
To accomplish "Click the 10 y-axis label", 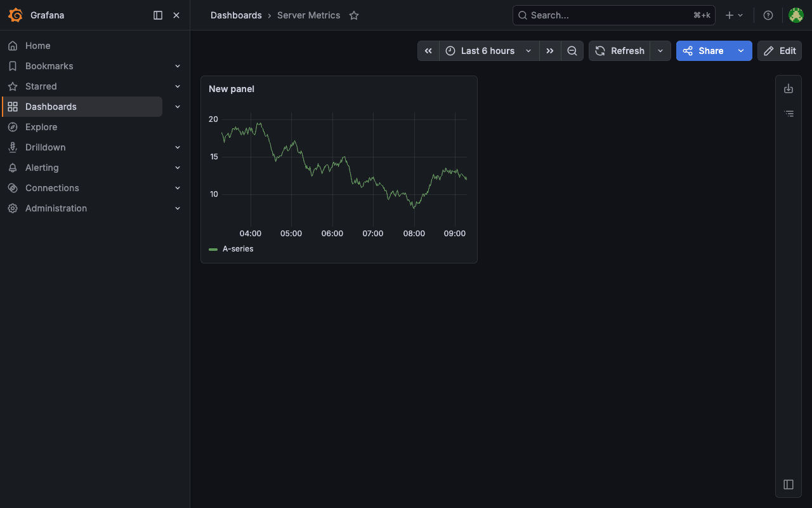I will pos(213,194).
